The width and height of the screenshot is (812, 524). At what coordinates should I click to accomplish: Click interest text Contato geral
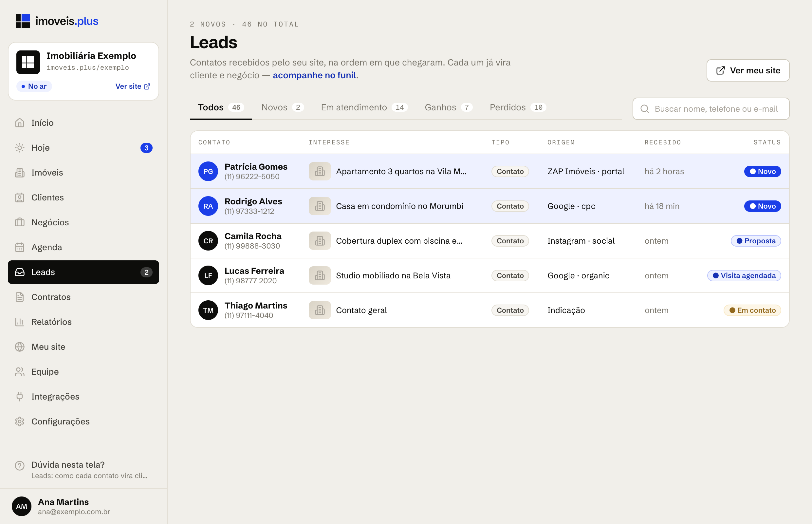[x=361, y=310]
